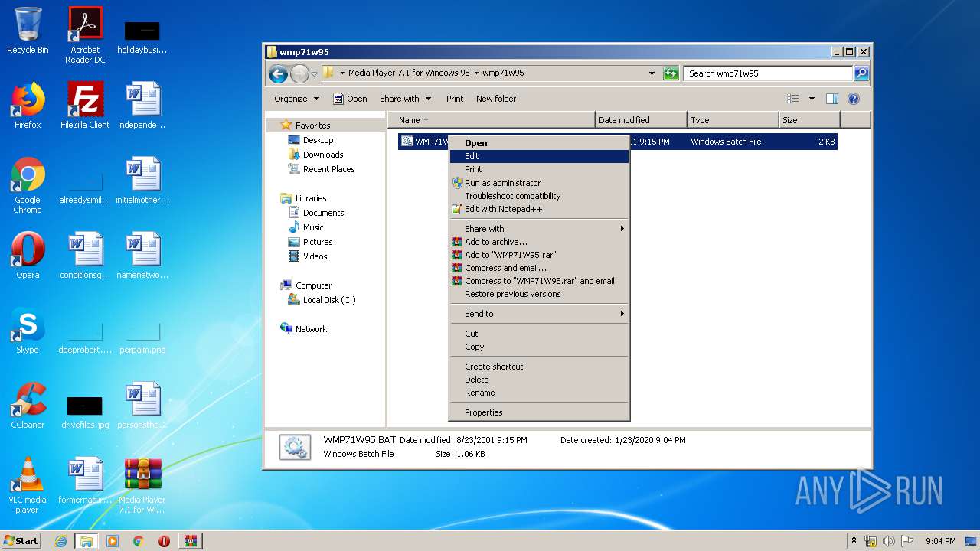Viewport: 980px width, 551px height.
Task: Open Media Player 7.1 WinRAR archive icon
Action: pyautogui.click(x=142, y=485)
